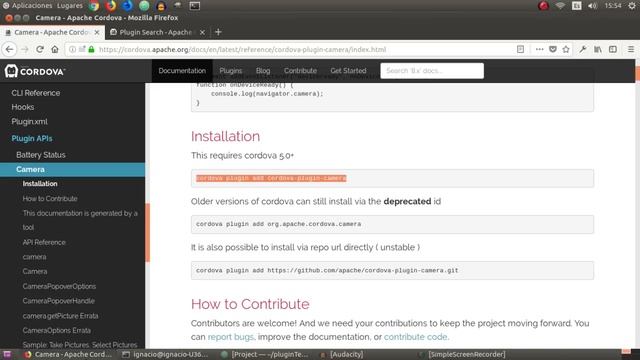
Task: Open the Firefox library icon
Action: pos(598,49)
